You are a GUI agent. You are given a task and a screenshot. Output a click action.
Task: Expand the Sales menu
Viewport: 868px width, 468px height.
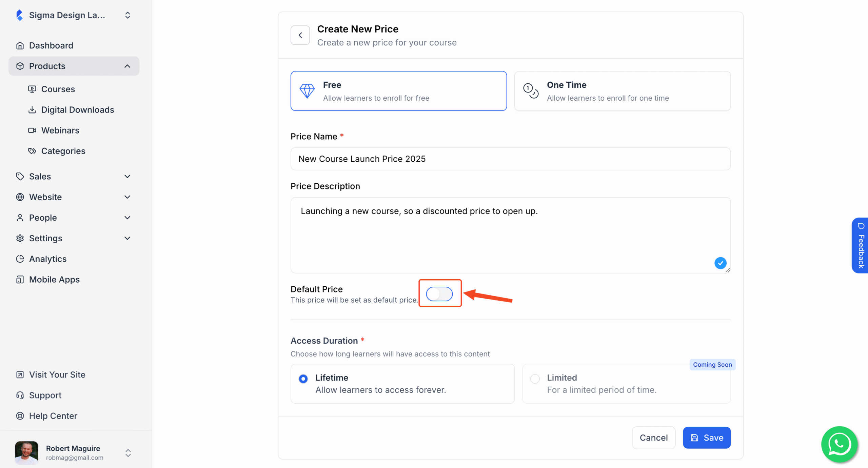[x=127, y=176]
